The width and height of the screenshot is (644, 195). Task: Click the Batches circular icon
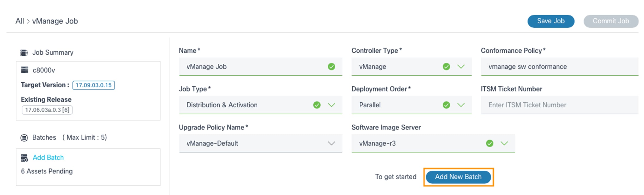[24, 138]
